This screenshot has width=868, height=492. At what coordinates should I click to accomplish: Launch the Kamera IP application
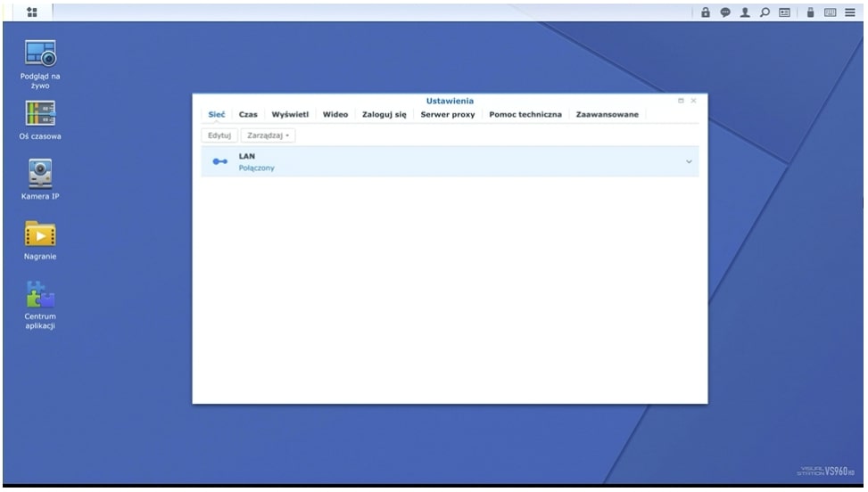click(x=40, y=173)
